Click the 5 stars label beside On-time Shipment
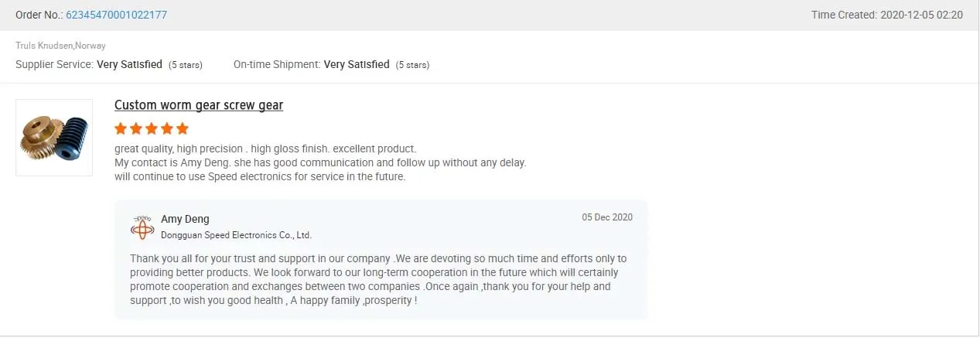980x338 pixels. click(x=412, y=65)
